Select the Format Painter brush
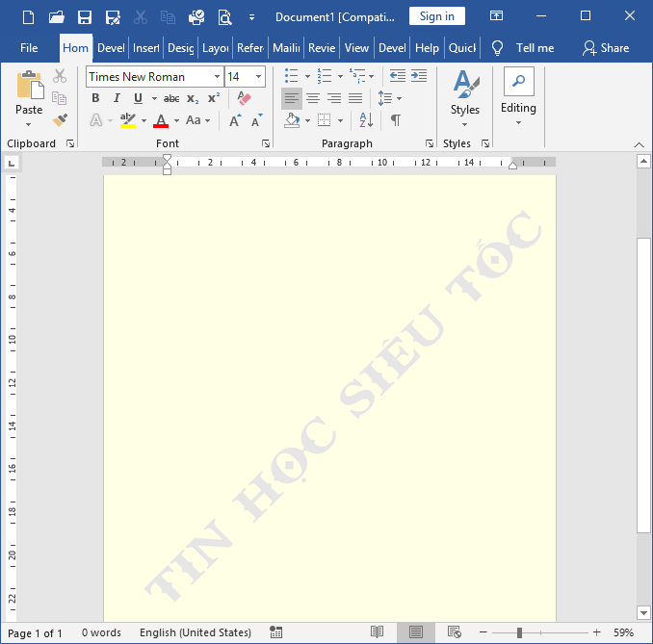This screenshot has width=653, height=644. click(x=60, y=120)
